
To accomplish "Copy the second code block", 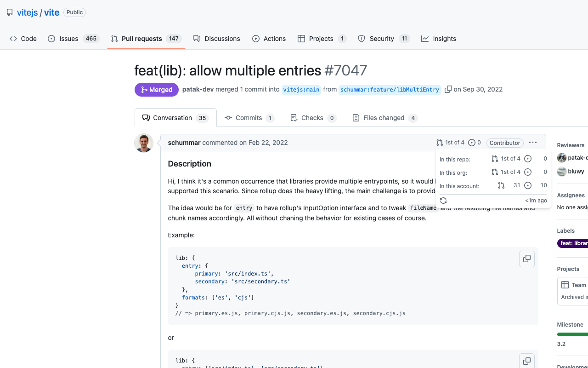I will (x=526, y=361).
